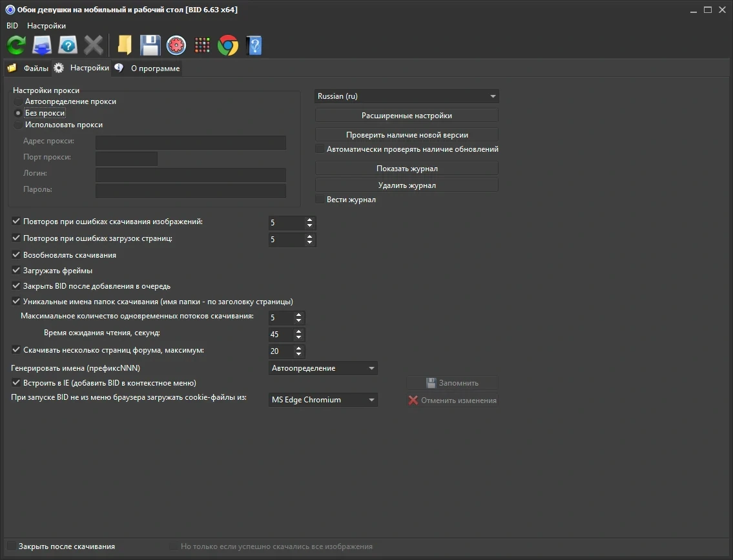Open the yellow folder toolbar icon
Screen dimensions: 733x560
coord(125,45)
